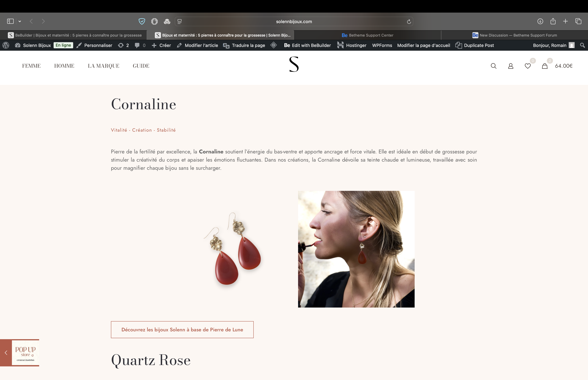Switch to the Betheme Support Center tab
The height and width of the screenshot is (380, 588).
click(367, 35)
